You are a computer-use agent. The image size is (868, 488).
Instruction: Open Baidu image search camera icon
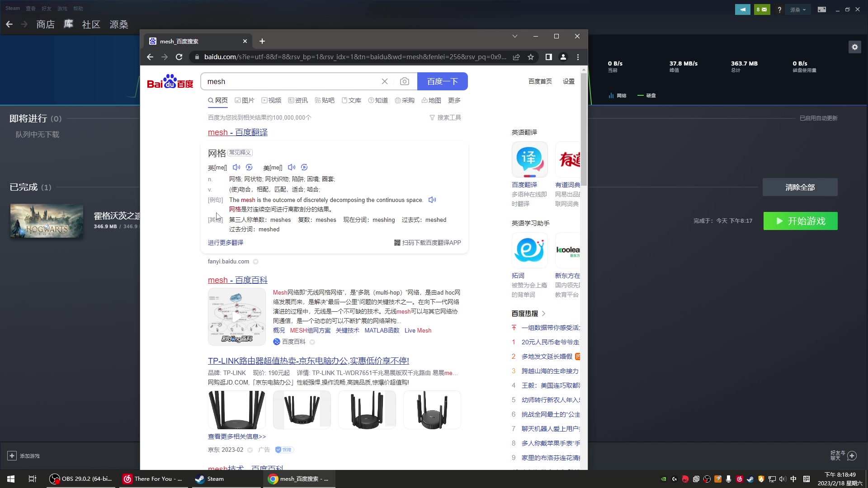click(x=405, y=81)
